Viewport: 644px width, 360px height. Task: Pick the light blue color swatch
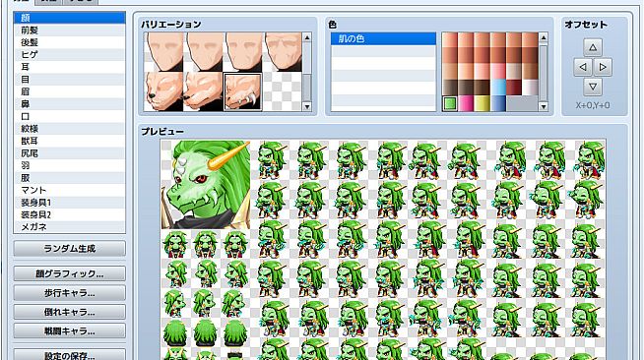(x=498, y=87)
